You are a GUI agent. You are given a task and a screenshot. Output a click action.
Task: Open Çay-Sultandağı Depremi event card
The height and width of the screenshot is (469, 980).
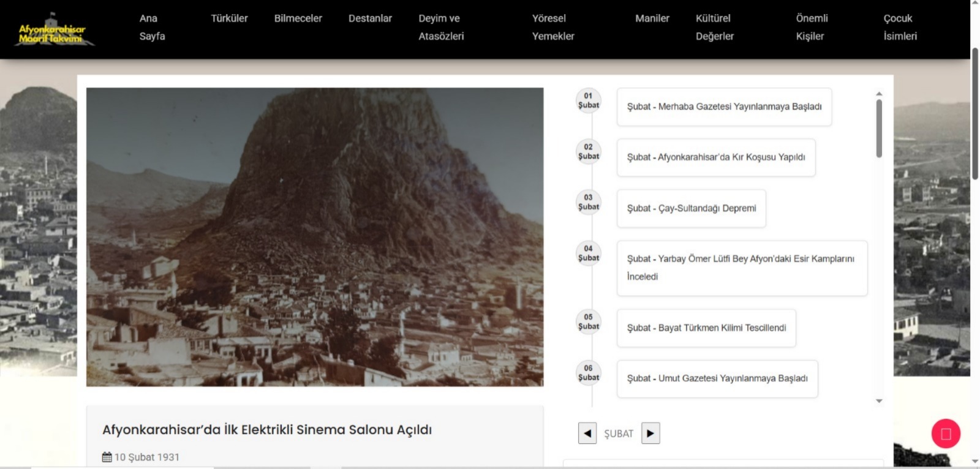(x=691, y=209)
